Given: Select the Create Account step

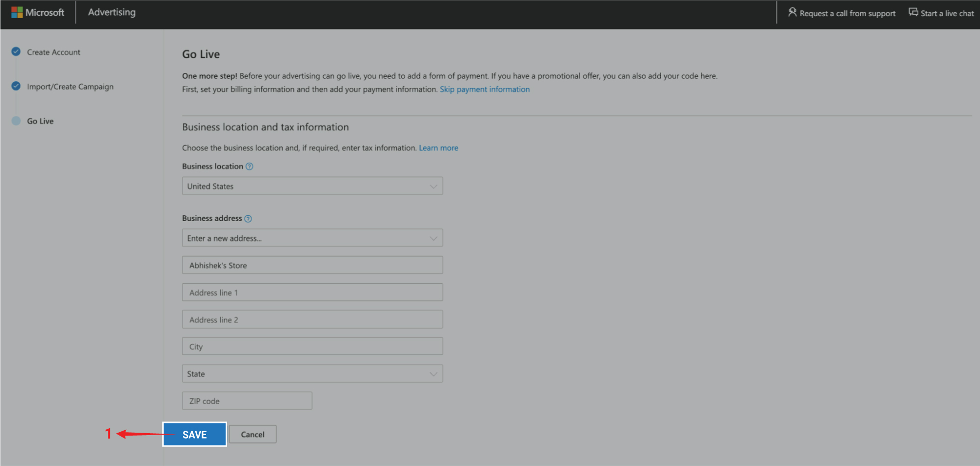Looking at the screenshot, I should 53,52.
